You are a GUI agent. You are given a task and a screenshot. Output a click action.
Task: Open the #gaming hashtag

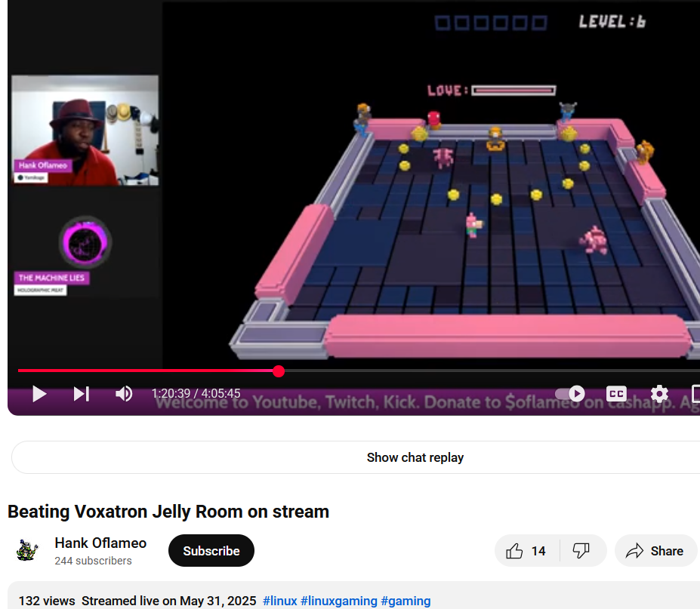pyautogui.click(x=406, y=601)
